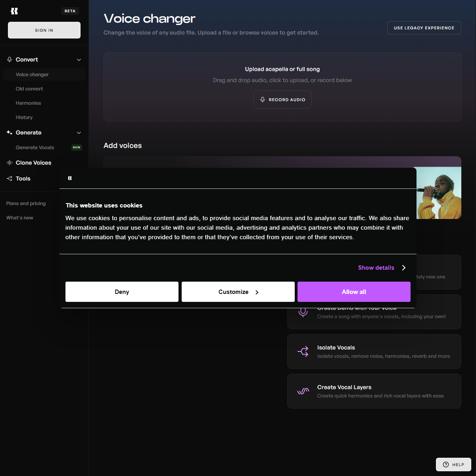The height and width of the screenshot is (476, 476).
Task: Click the Add voices heading
Action: point(123,146)
